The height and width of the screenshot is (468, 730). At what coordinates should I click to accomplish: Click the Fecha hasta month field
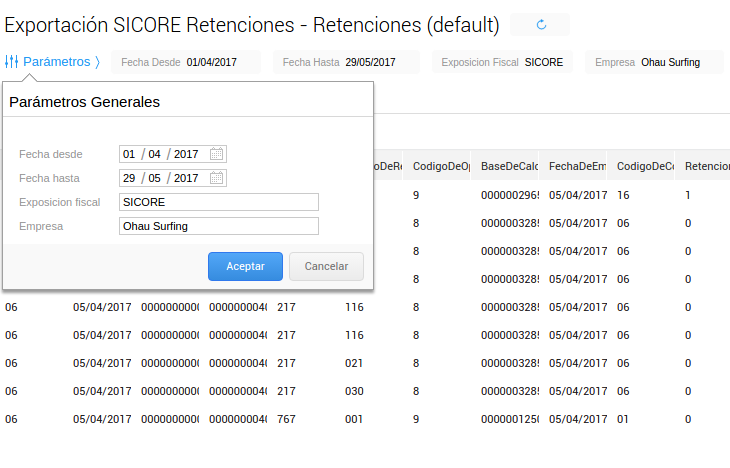[155, 178]
